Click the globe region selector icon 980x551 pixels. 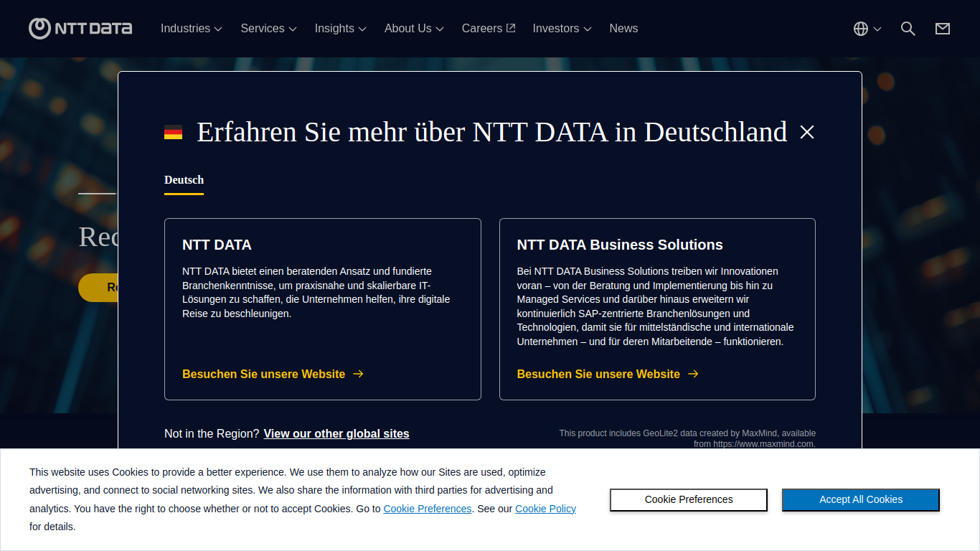861,29
